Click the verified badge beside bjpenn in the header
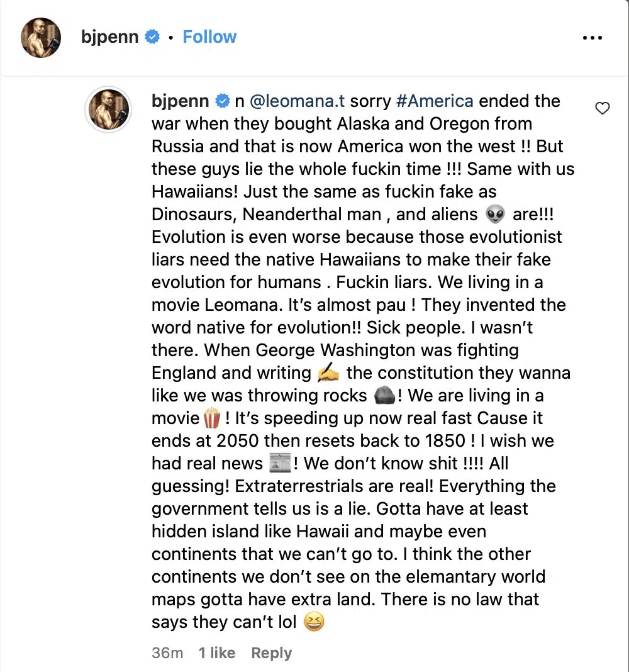This screenshot has height=672, width=629. [x=152, y=36]
